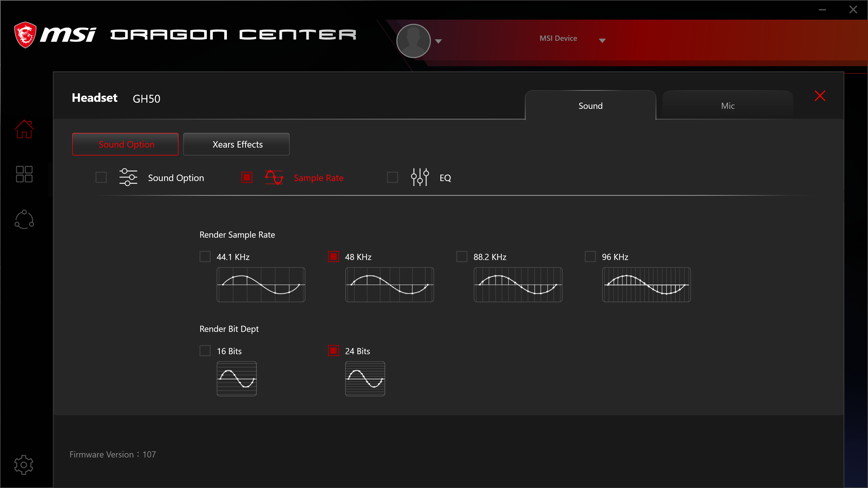Viewport: 868px width, 488px height.
Task: Click the Sample Rate waveform icon
Action: (x=274, y=178)
